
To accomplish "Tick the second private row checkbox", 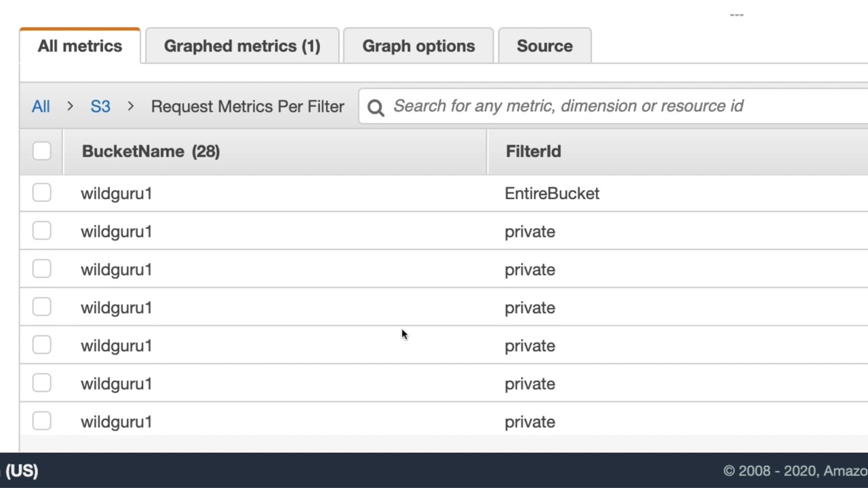I will 41,269.
